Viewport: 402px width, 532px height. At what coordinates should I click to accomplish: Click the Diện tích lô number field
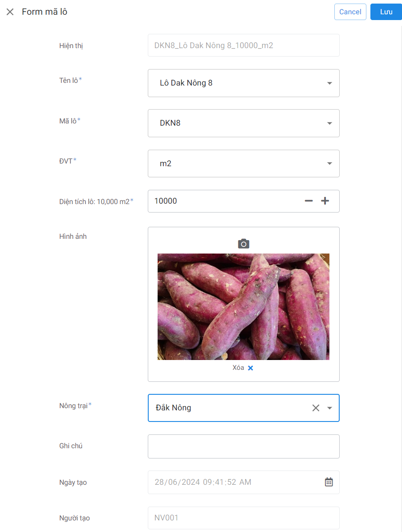pyautogui.click(x=223, y=201)
